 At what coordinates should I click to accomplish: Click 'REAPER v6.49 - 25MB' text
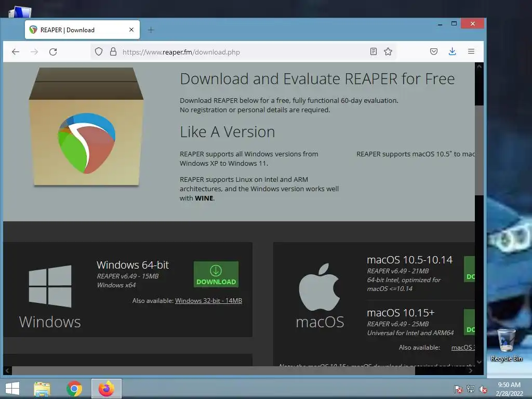point(397,324)
